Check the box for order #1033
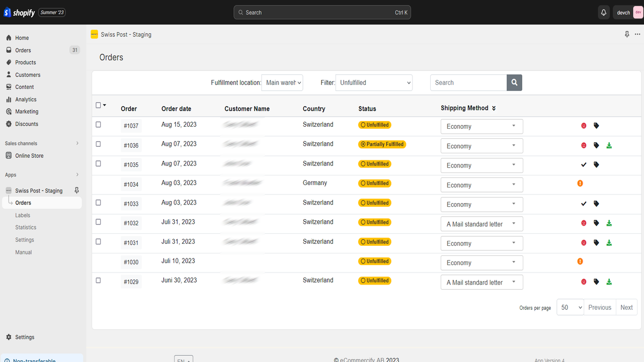The height and width of the screenshot is (362, 644). point(98,202)
